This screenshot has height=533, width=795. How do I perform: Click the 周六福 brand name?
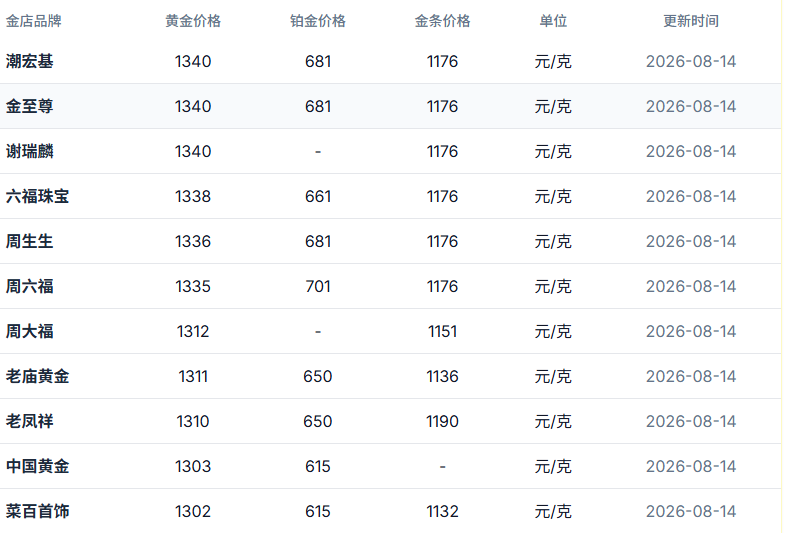coord(29,287)
